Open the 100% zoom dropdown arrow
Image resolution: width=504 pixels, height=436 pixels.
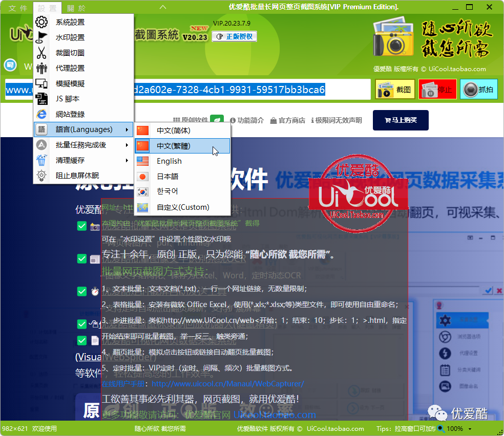tap(470, 429)
